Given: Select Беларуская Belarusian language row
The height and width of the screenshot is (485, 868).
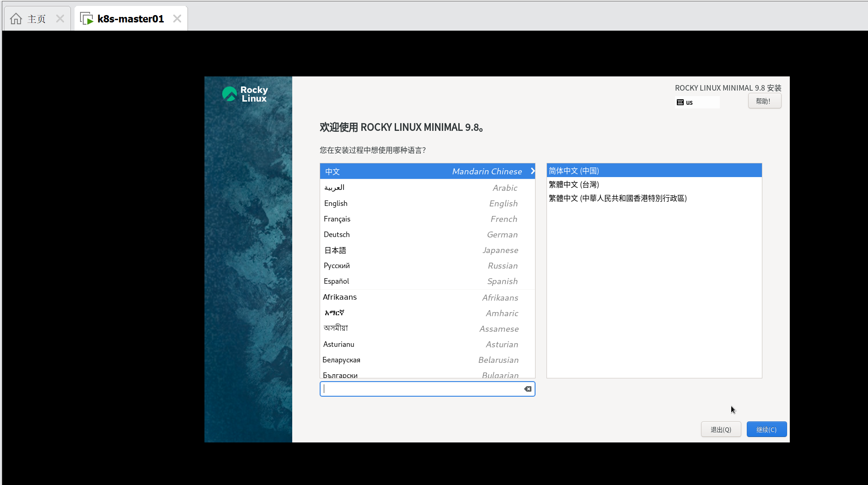Looking at the screenshot, I should (x=428, y=360).
